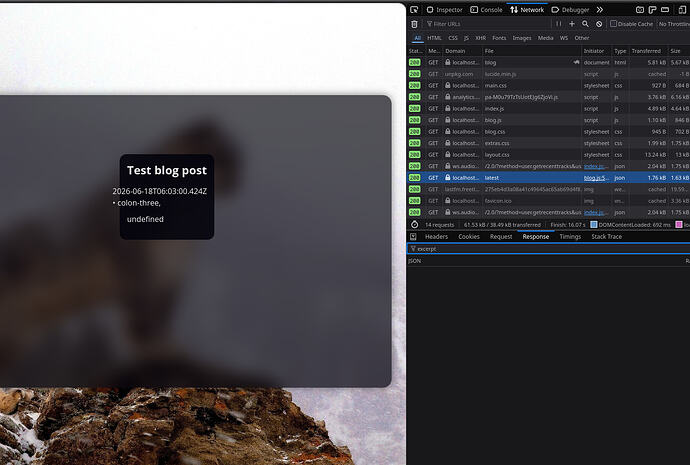Filter requests by Media
This screenshot has height=465, width=690.
tap(545, 38)
